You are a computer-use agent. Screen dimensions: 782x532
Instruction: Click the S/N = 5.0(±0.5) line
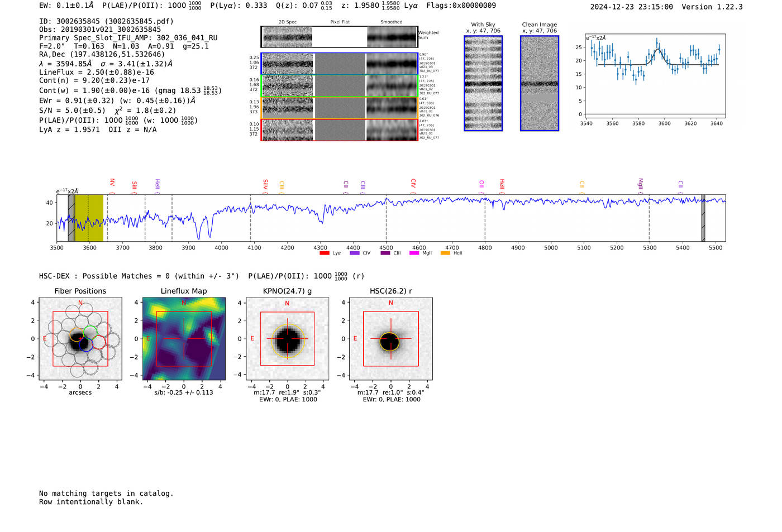click(x=108, y=110)
